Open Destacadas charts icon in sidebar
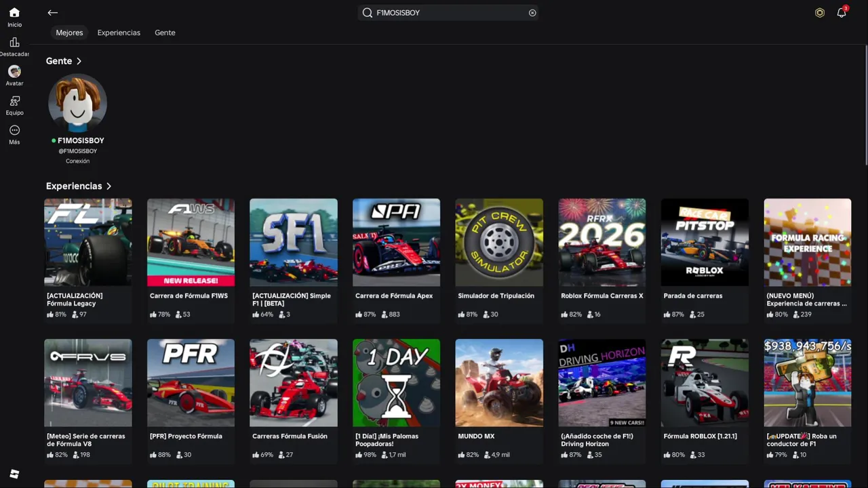868x488 pixels. [x=14, y=42]
